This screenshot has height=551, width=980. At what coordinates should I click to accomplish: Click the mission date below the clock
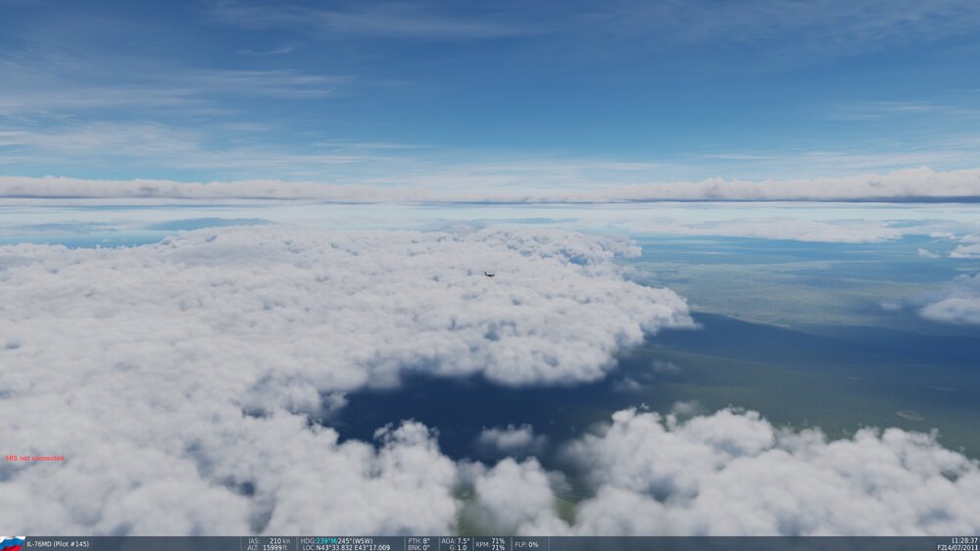pyautogui.click(x=957, y=547)
